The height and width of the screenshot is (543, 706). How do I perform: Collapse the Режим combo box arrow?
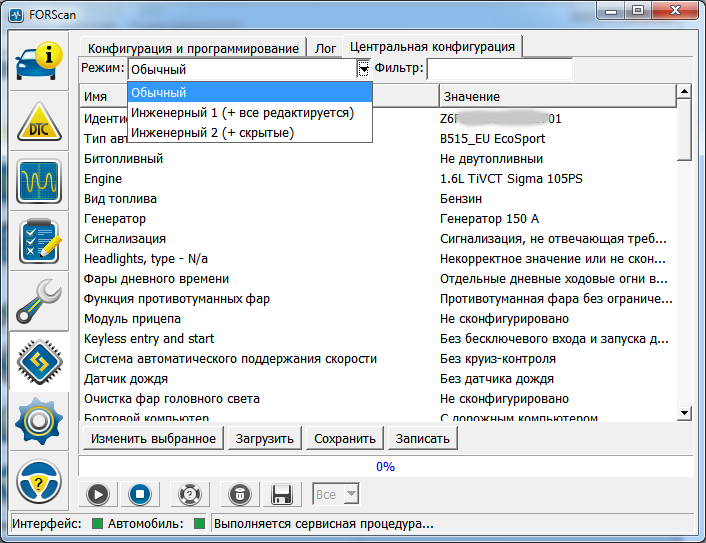(363, 69)
